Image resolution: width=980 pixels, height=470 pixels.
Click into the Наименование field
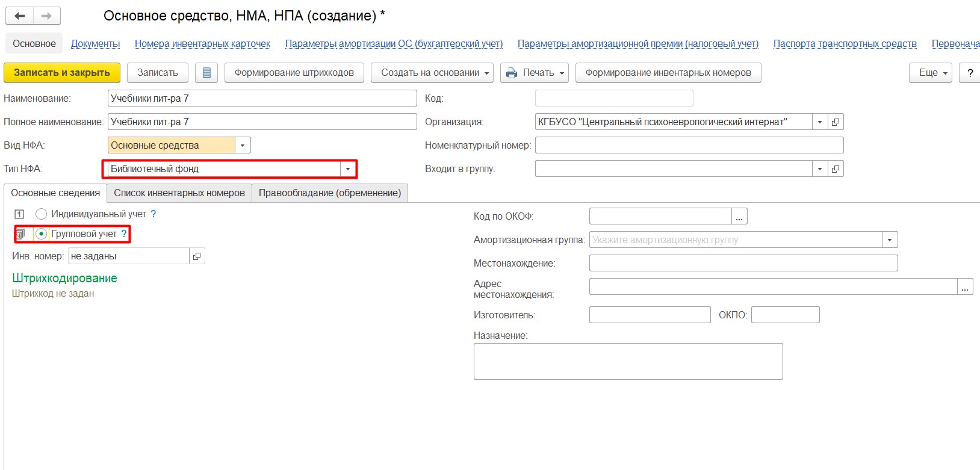coord(262,99)
